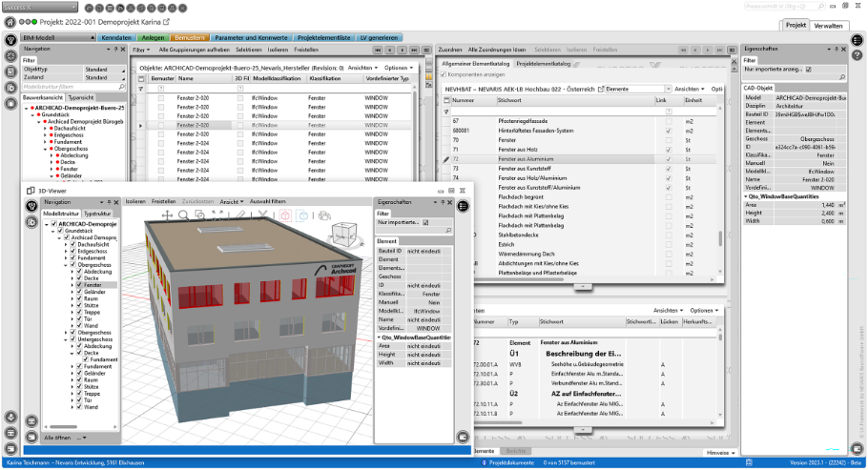Open the Ansichten dropdown above objects table
The image size is (868, 470).
(x=362, y=68)
